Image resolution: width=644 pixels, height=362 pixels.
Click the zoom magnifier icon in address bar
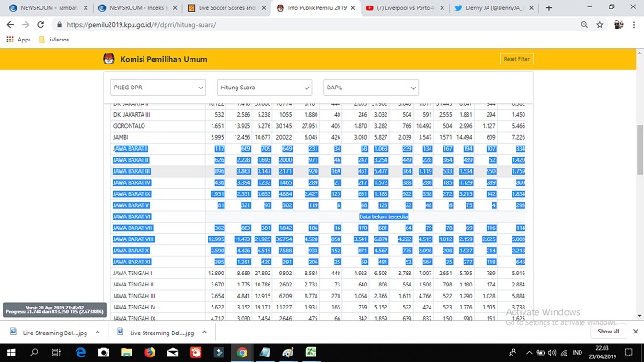tap(584, 25)
